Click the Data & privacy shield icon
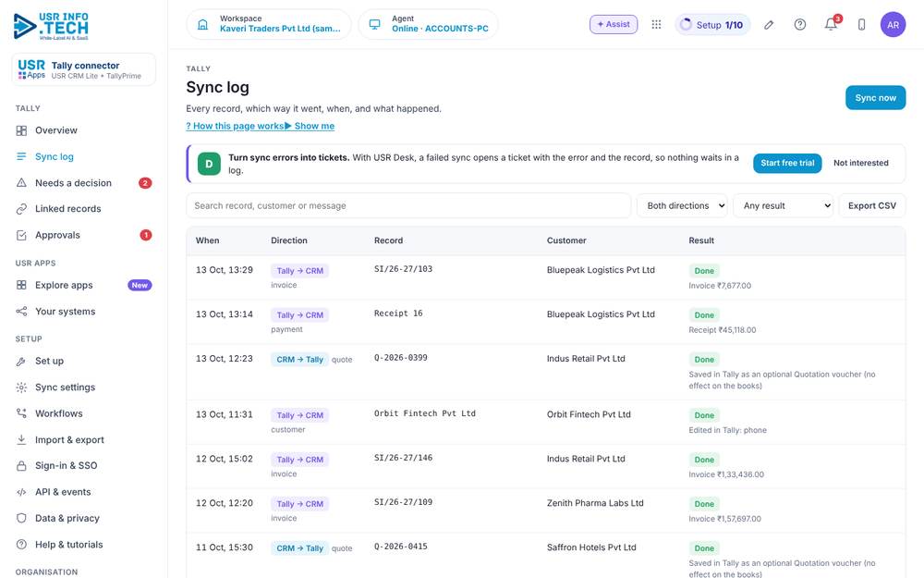The image size is (924, 578). point(21,519)
